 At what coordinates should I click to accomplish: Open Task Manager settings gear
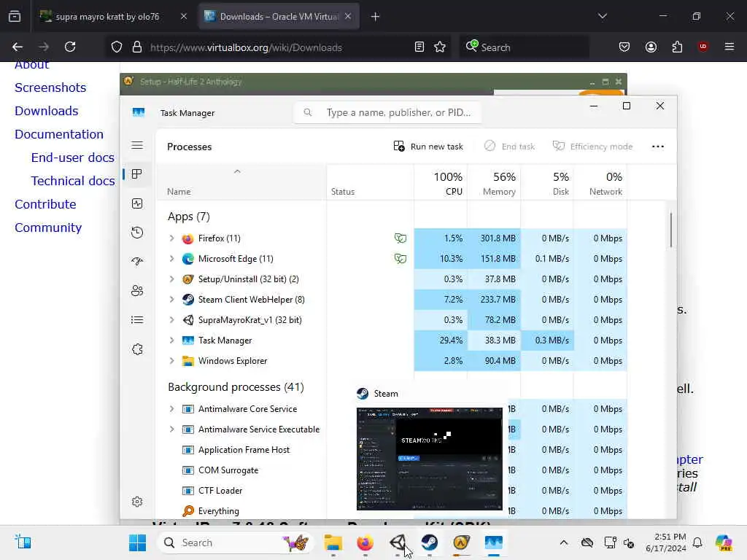pyautogui.click(x=137, y=502)
